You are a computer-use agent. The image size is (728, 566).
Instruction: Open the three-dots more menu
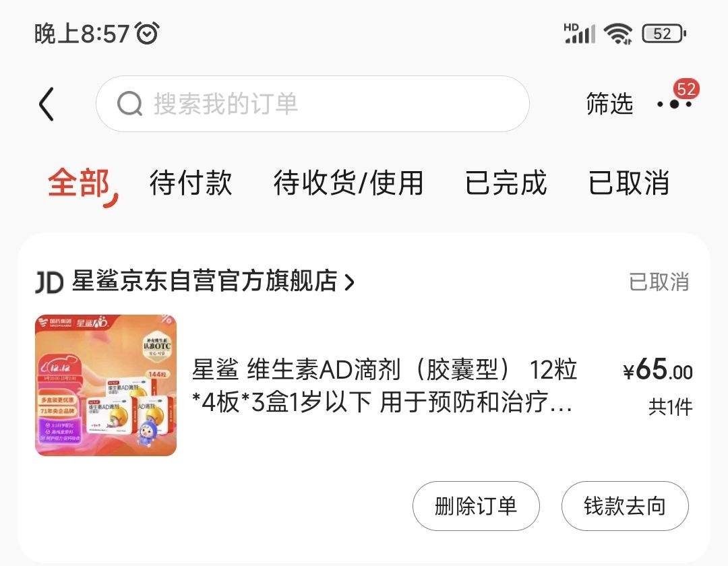(x=674, y=104)
